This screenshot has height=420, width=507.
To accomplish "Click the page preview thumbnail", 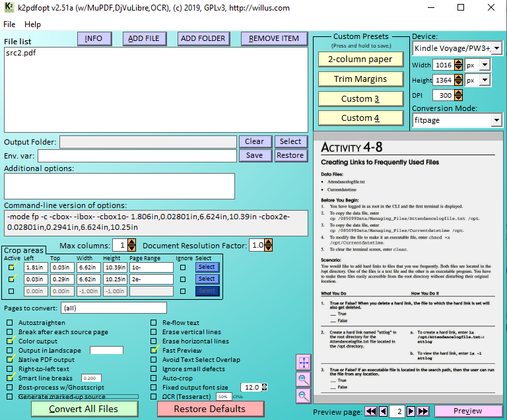I will click(408, 267).
